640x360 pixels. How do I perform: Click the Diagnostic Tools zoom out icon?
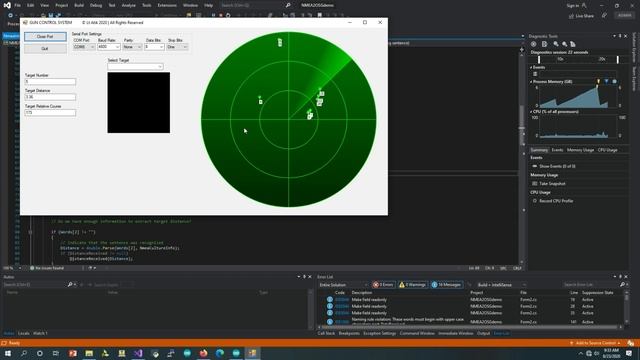(564, 44)
